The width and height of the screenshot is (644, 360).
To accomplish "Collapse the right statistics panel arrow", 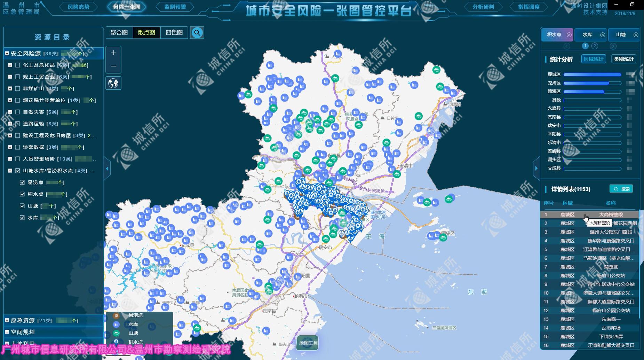I will [x=536, y=169].
